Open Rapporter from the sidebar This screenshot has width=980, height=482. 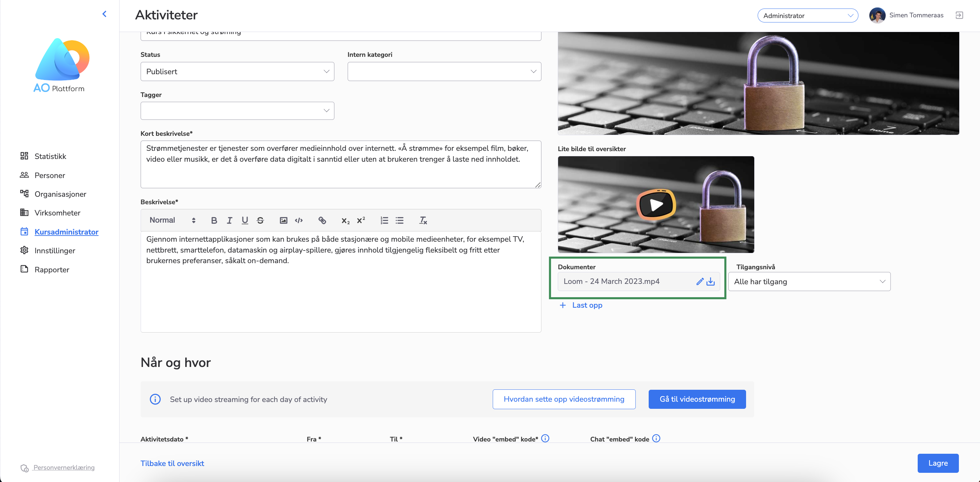click(x=52, y=269)
